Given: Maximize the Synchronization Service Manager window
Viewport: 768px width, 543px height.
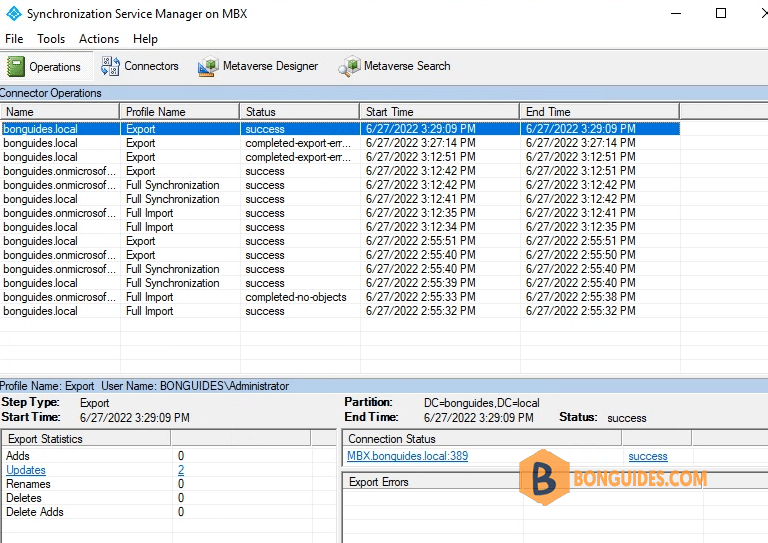Looking at the screenshot, I should (721, 13).
